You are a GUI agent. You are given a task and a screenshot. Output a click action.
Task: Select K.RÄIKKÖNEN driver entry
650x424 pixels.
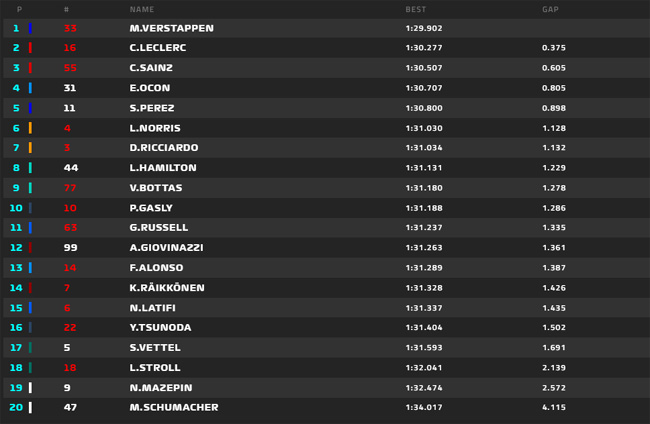167,288
